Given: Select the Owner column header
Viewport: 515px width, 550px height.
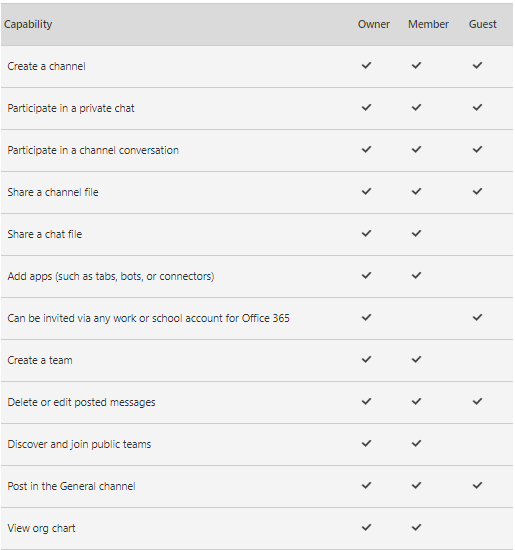Looking at the screenshot, I should [x=374, y=24].
